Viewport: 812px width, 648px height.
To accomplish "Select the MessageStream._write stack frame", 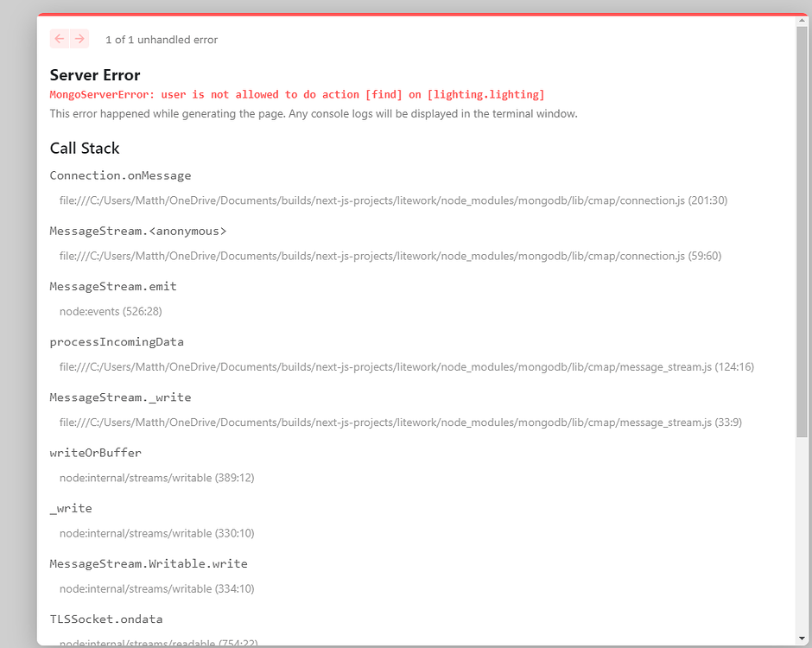I will tap(120, 397).
